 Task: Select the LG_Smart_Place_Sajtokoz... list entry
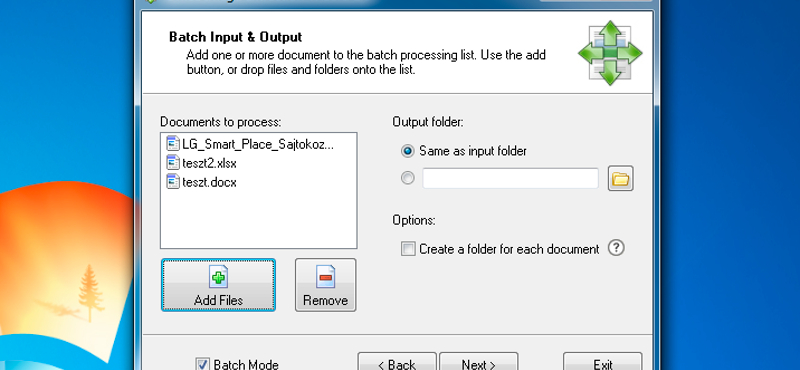258,144
